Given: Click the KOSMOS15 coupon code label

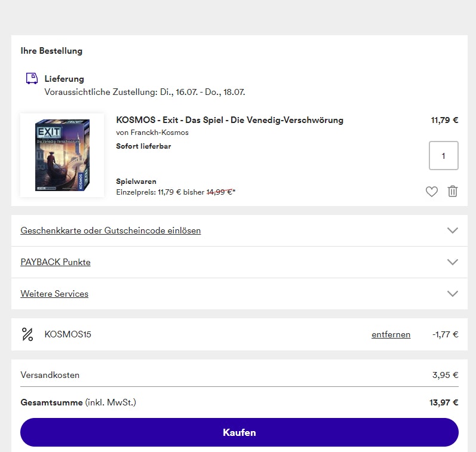Looking at the screenshot, I should (x=67, y=334).
